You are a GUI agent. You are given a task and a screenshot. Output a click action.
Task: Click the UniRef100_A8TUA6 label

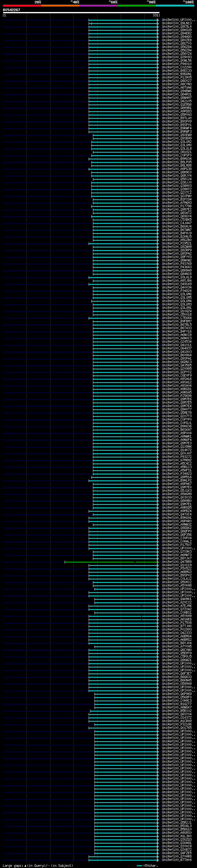[x=177, y=88]
